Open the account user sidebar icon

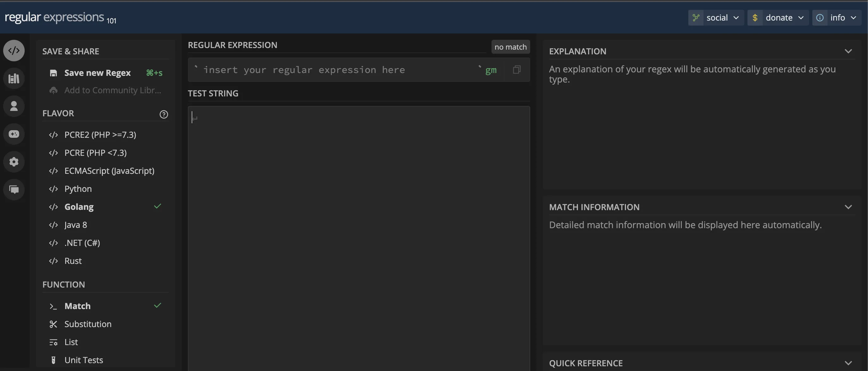tap(14, 106)
